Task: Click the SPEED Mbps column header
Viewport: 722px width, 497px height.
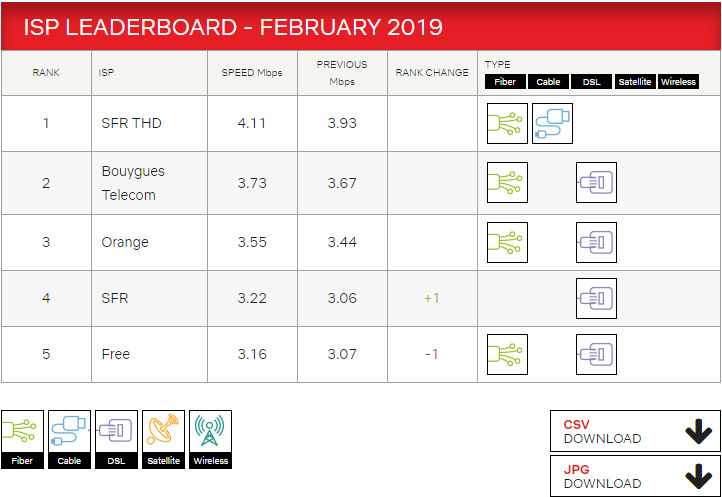Action: point(252,73)
